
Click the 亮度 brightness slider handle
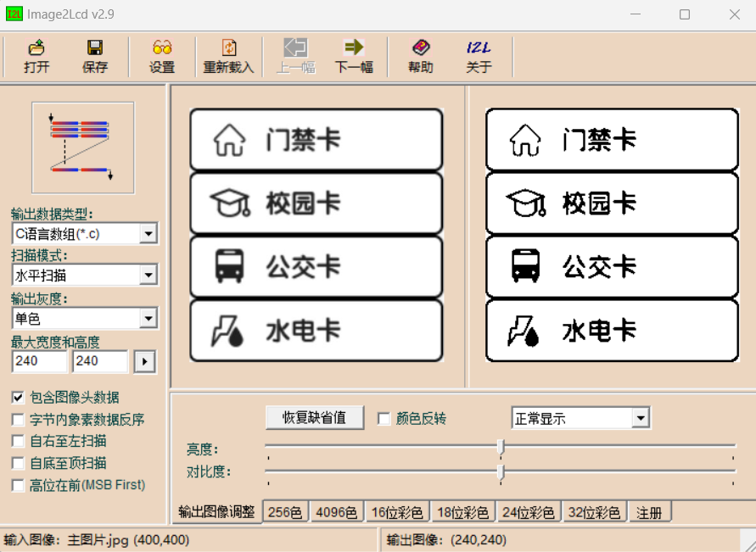tap(501, 448)
